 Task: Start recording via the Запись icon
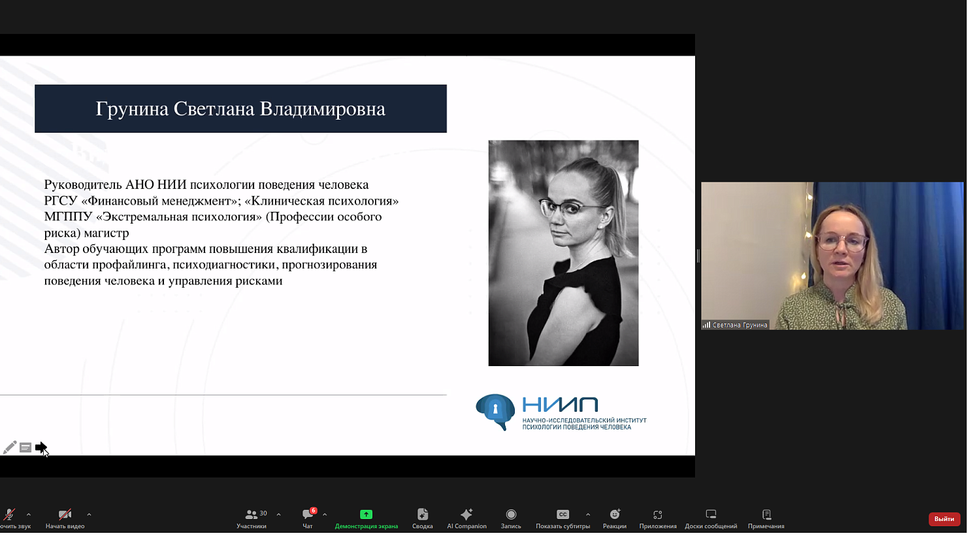pos(510,517)
